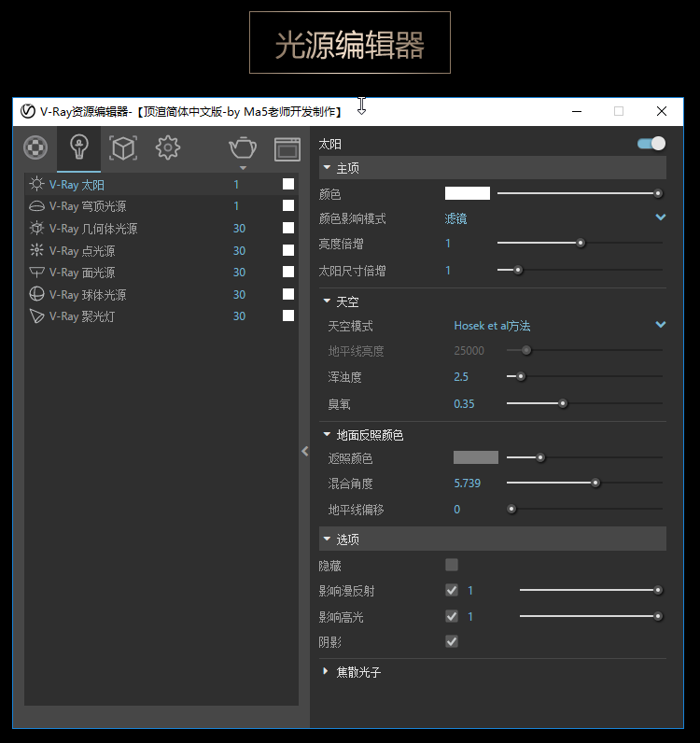
Task: Click the V-Ray 聚光灯 spotlight icon
Action: 36,316
